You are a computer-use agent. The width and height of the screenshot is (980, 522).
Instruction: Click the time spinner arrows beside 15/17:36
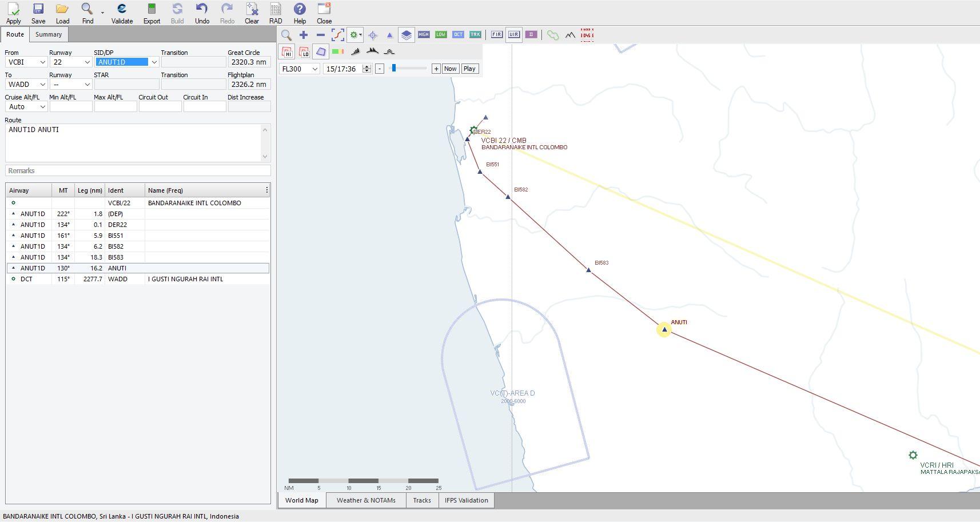click(x=366, y=69)
